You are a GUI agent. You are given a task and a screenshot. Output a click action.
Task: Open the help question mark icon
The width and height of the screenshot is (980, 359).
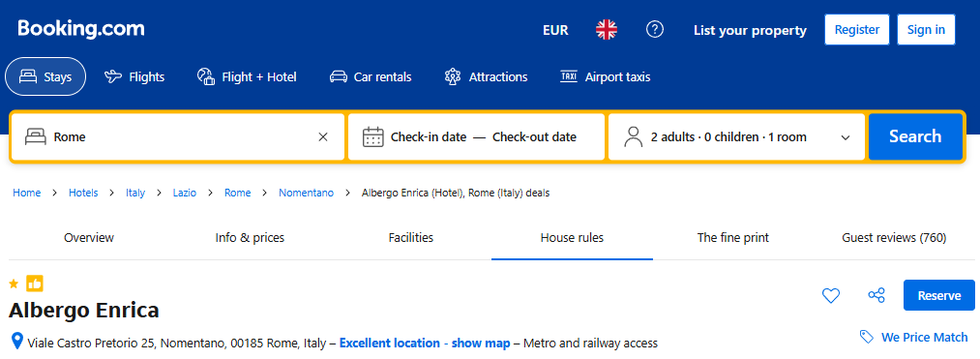654,29
